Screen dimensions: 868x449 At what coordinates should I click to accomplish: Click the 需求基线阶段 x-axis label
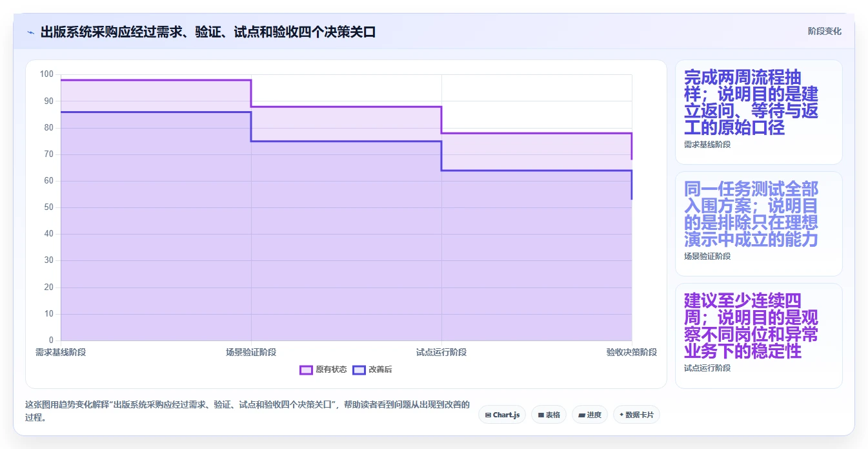point(61,352)
